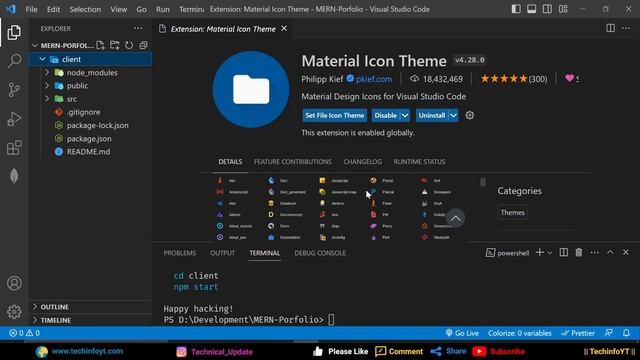Click Prettier in status bar
The image size is (640, 360).
click(578, 333)
